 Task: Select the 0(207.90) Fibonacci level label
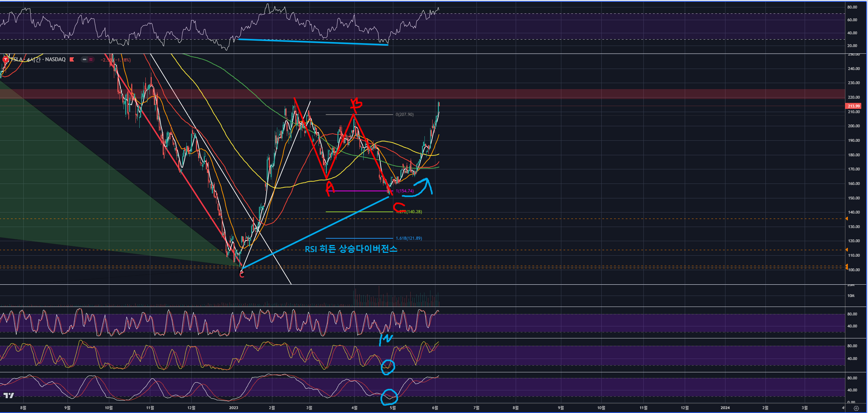click(x=405, y=115)
